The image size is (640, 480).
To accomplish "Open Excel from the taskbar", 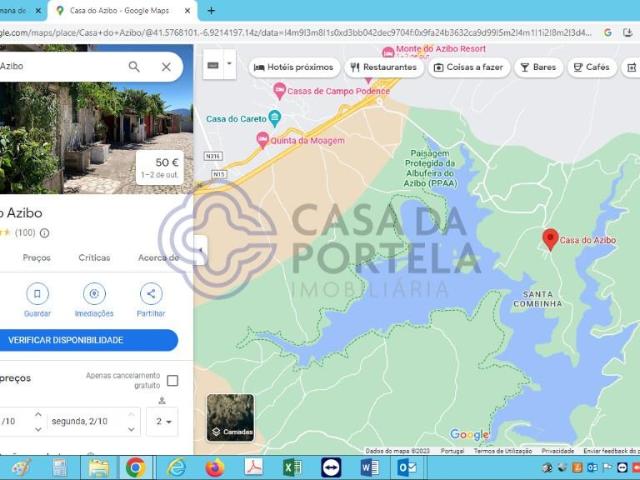I will [x=292, y=468].
